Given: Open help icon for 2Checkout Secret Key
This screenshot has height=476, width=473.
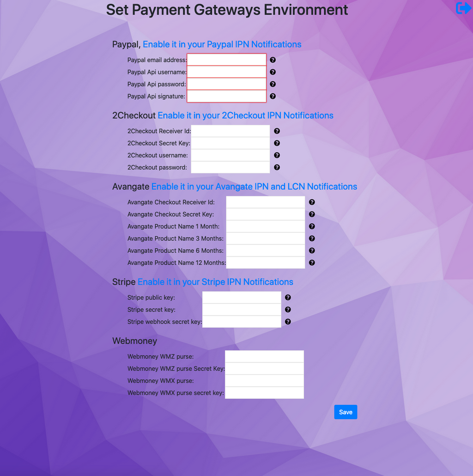Looking at the screenshot, I should 277,143.
